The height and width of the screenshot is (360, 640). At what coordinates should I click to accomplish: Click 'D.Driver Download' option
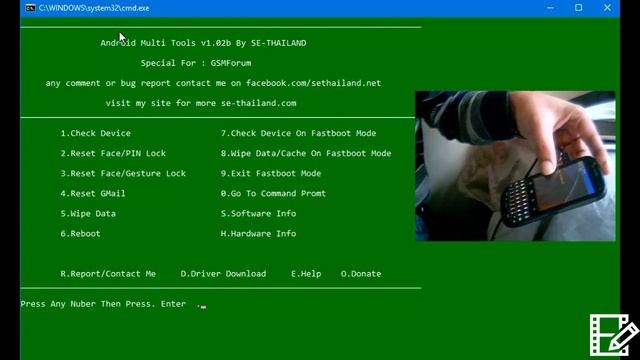[223, 273]
